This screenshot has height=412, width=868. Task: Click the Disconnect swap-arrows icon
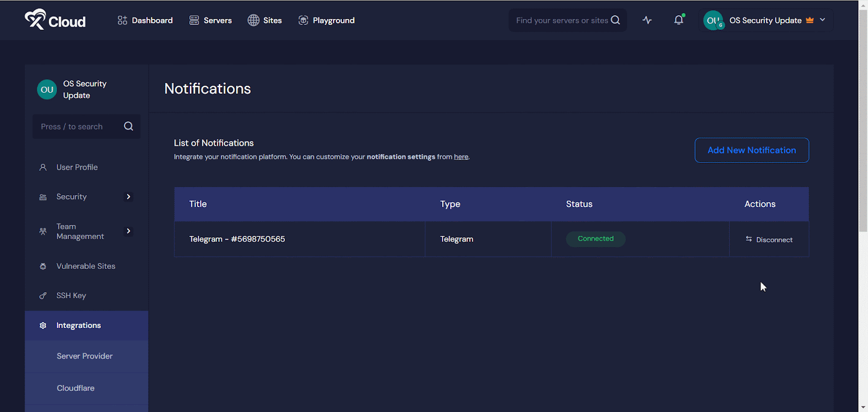point(749,239)
